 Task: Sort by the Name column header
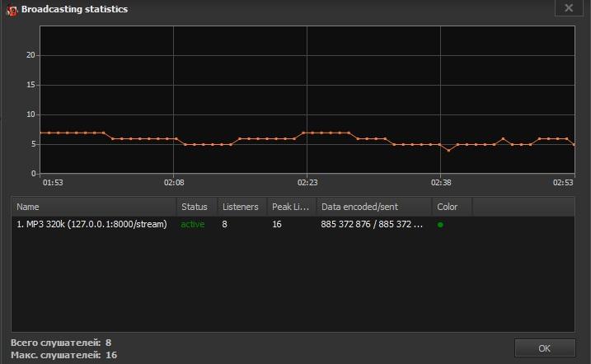pyautogui.click(x=93, y=207)
